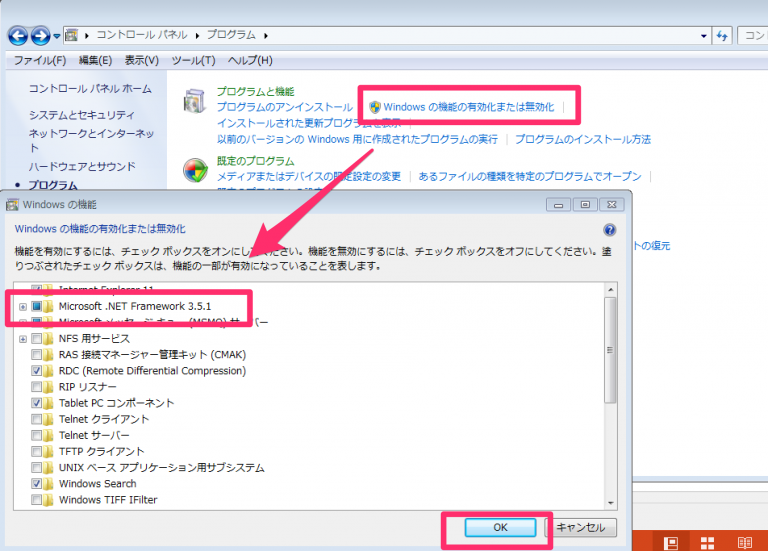Click プログラムのアンインストール link
This screenshot has width=768, height=551.
tap(285, 107)
